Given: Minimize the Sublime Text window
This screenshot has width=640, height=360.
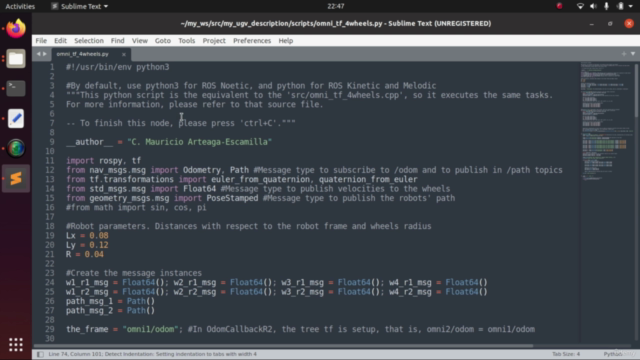Looking at the screenshot, I should point(591,24).
